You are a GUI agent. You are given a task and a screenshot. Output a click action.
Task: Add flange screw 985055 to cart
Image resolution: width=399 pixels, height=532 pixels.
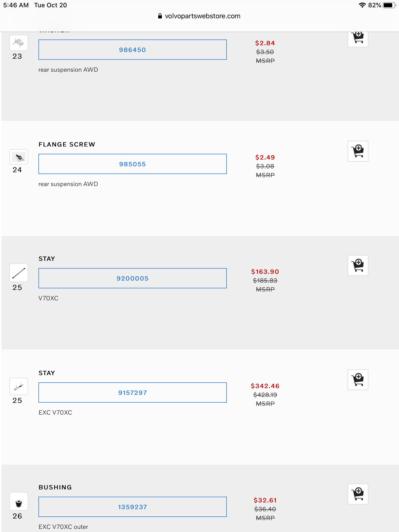click(x=358, y=151)
